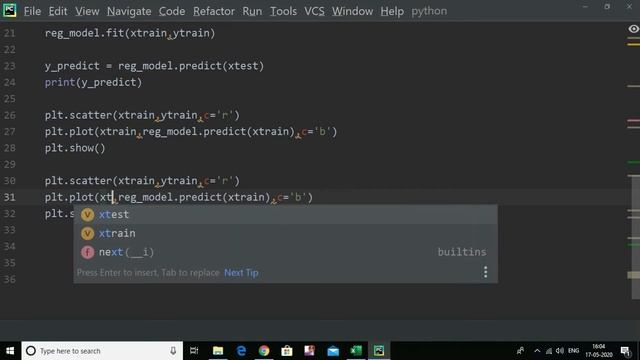This screenshot has height=360, width=640.
Task: Open Excel from the taskbar
Action: pos(356,351)
